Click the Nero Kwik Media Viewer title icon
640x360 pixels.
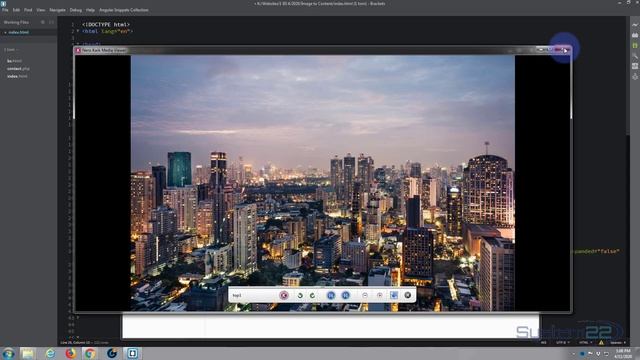click(x=78, y=50)
